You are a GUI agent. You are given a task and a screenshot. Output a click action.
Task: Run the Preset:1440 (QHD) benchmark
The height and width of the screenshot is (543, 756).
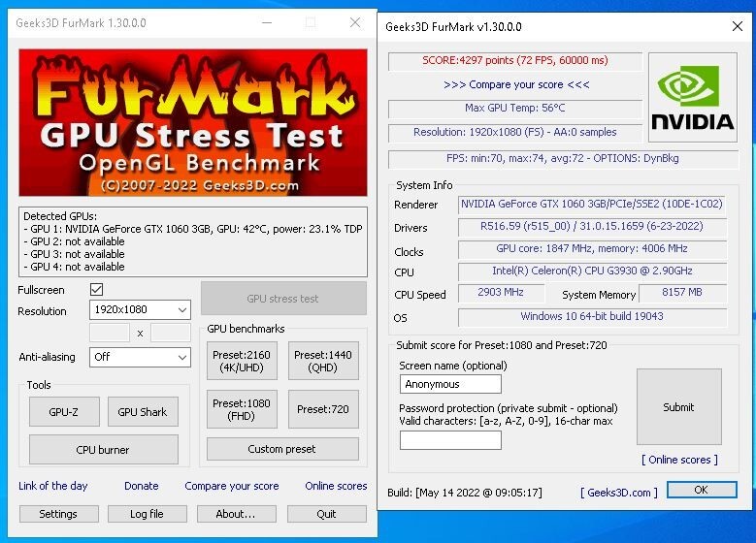pos(323,361)
